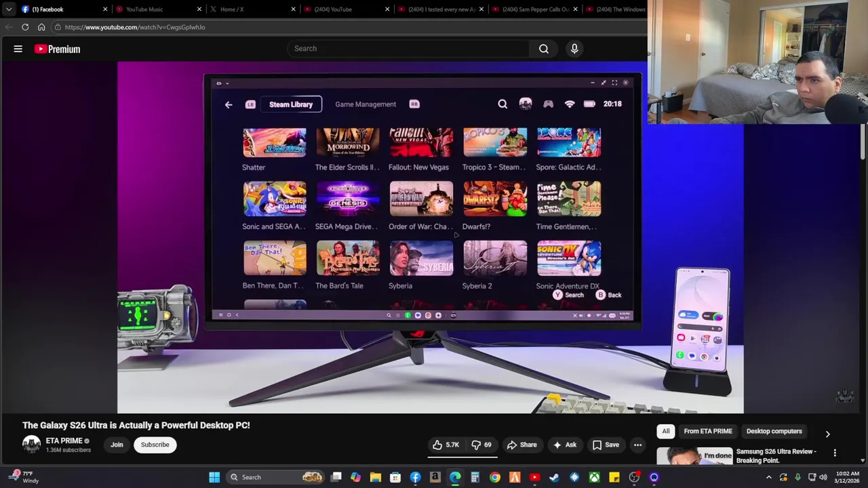Switch to the Facebook browser tab
868x488 pixels.
(x=62, y=9)
